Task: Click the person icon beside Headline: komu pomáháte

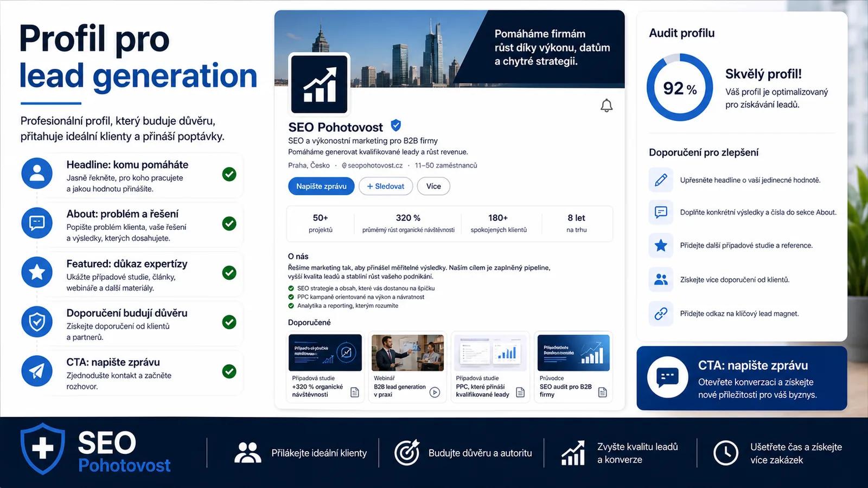Action: 37,173
